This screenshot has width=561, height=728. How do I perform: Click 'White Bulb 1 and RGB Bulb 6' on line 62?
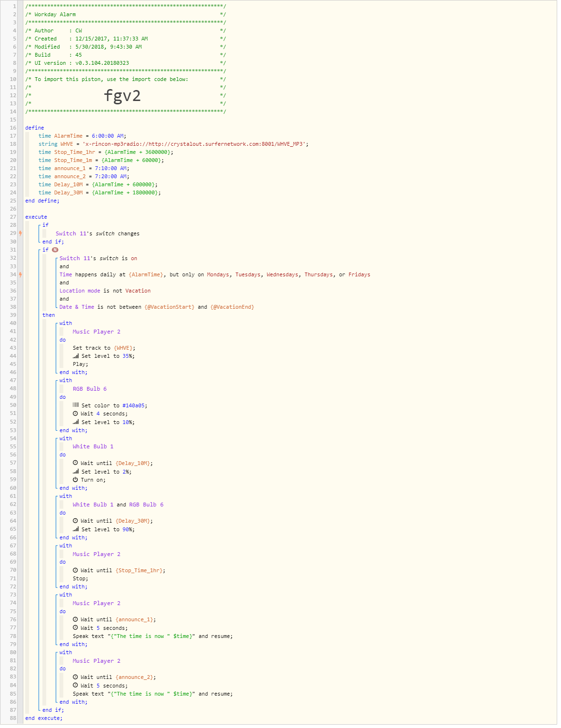click(x=118, y=505)
